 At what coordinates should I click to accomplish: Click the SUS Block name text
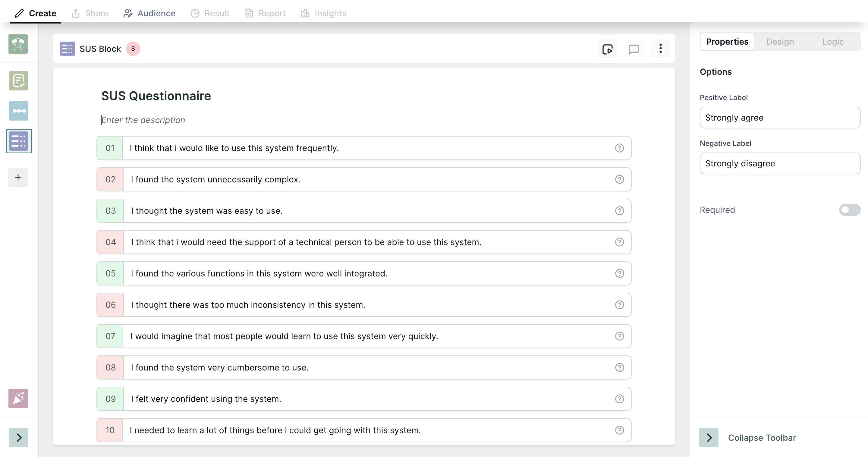point(100,49)
